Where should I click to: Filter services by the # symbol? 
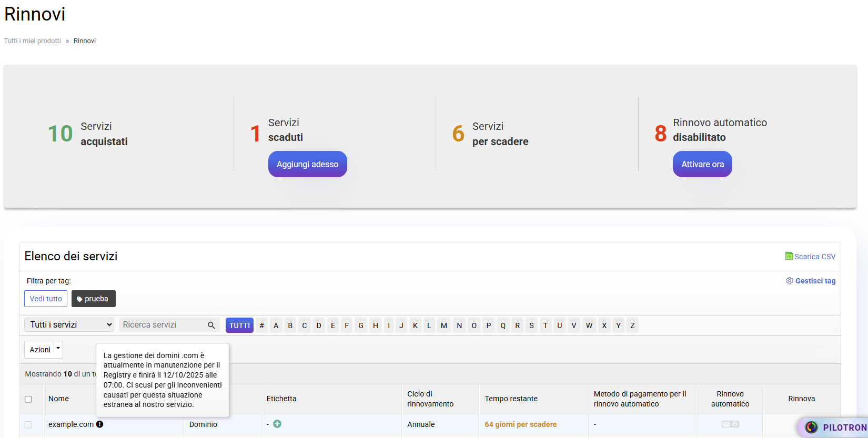261,325
